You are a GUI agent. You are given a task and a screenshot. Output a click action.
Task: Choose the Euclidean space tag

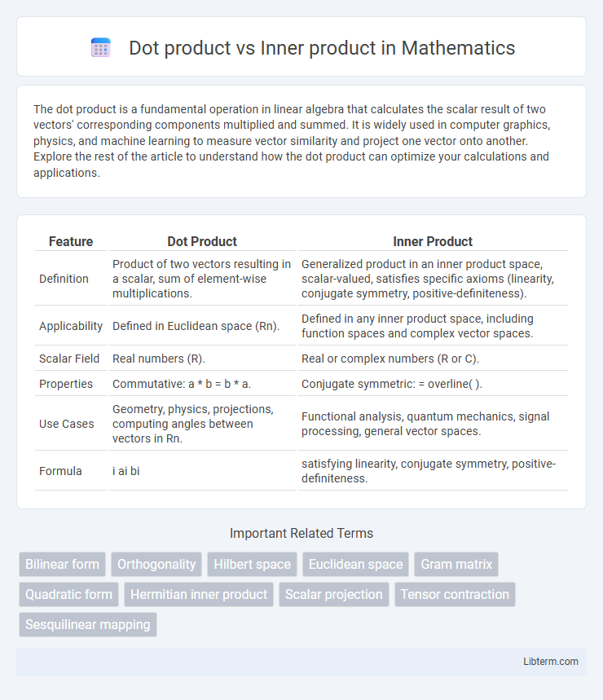pyautogui.click(x=356, y=564)
